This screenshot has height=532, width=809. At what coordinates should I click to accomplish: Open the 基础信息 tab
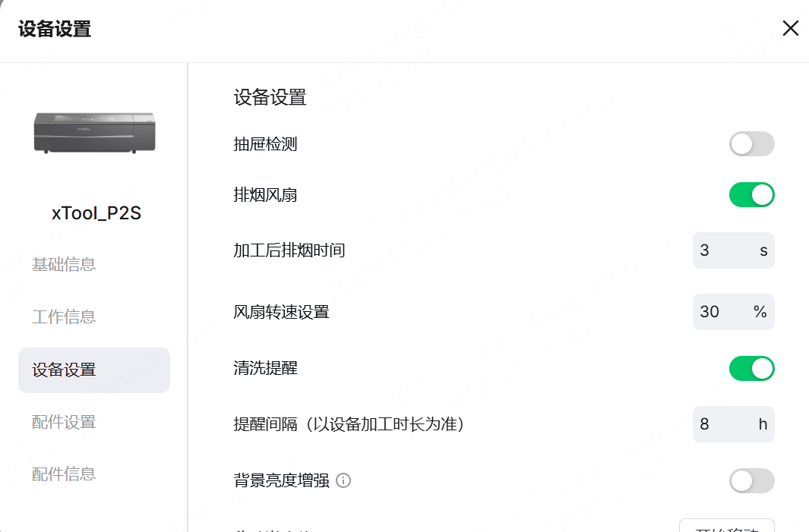pos(64,265)
